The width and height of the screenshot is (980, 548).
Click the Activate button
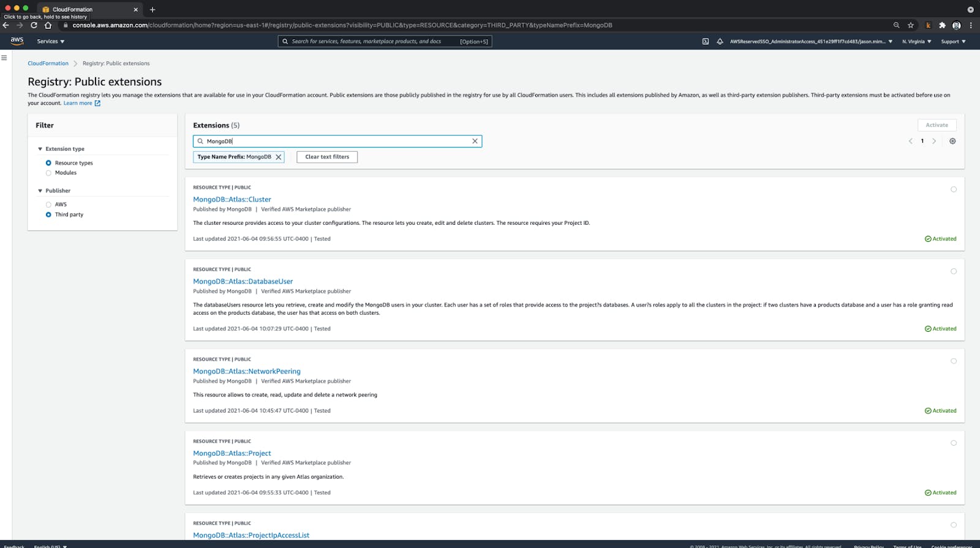click(937, 125)
